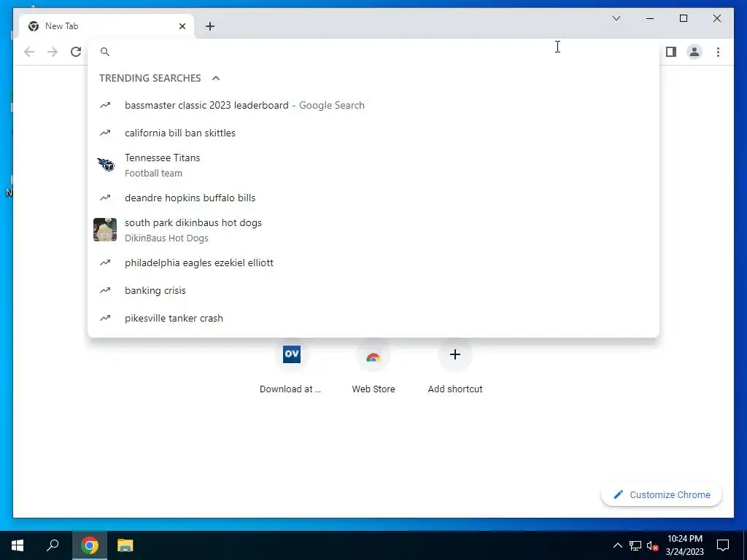Viewport: 747px width, 560px height.
Task: Open the tab search dropdown arrow
Action: [616, 18]
